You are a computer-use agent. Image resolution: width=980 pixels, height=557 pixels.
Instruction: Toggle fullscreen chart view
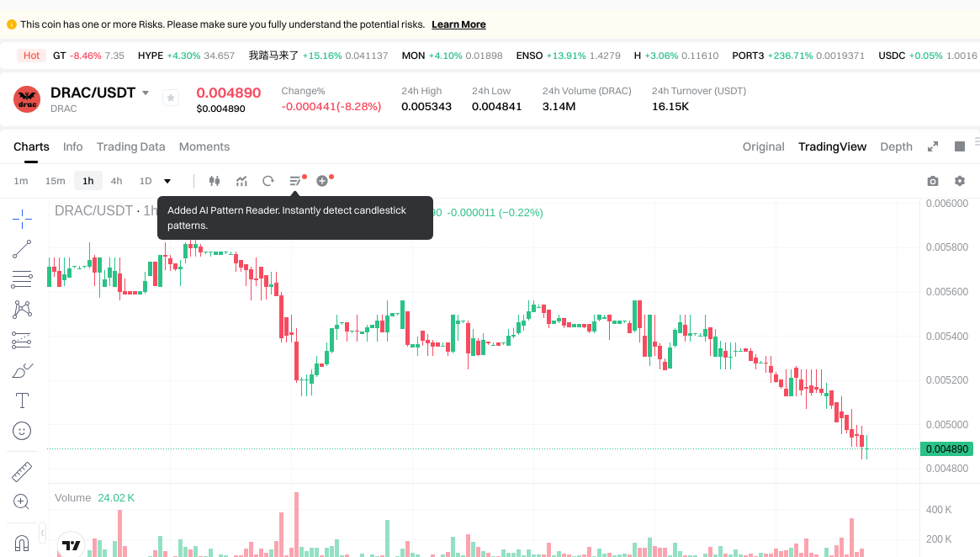pyautogui.click(x=933, y=146)
